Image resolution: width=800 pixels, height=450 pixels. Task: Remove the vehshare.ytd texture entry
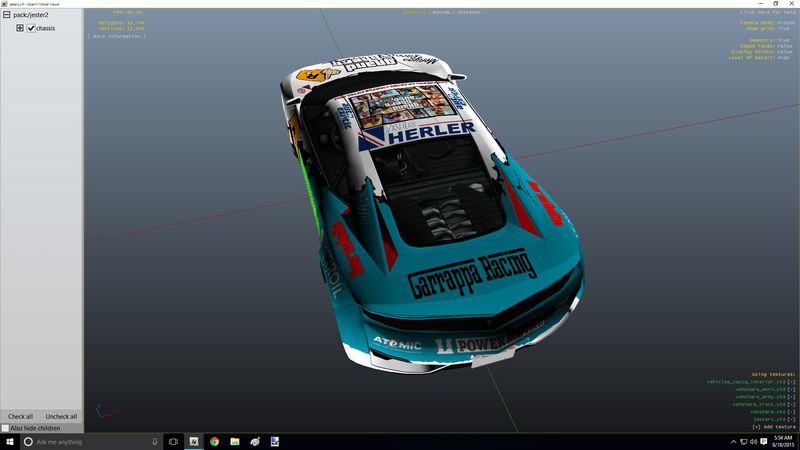pos(791,411)
